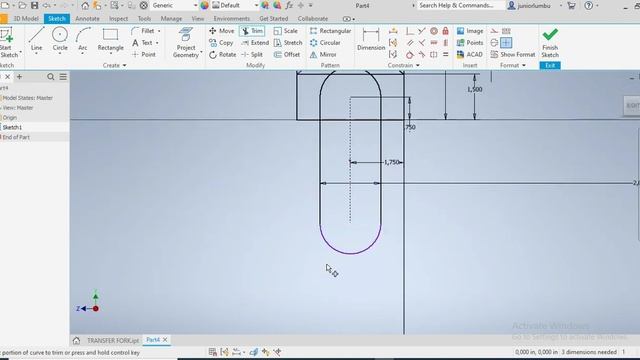
Task: Open the Project Geometry dropdown arrow
Action: click(201, 52)
